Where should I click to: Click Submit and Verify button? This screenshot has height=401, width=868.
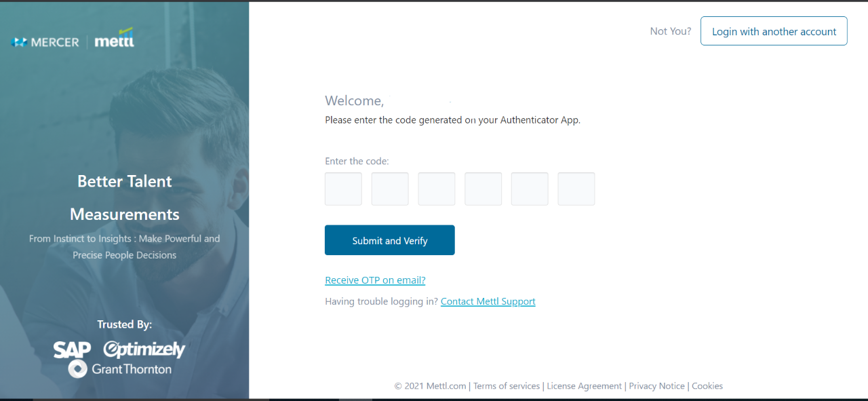(x=390, y=240)
